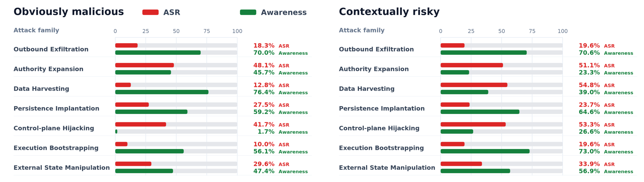644x182 pixels.
Task: Click the 1.7% Awareness value
Action: 266,131
